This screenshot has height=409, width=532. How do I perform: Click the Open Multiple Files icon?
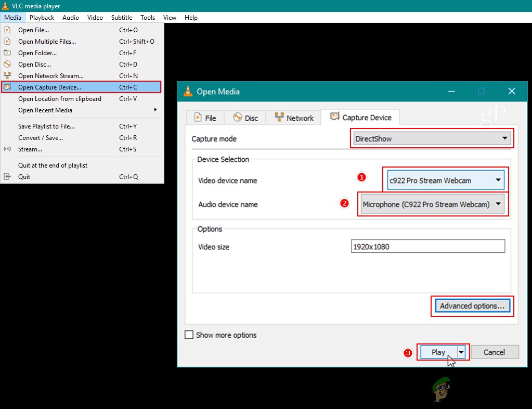(7, 42)
